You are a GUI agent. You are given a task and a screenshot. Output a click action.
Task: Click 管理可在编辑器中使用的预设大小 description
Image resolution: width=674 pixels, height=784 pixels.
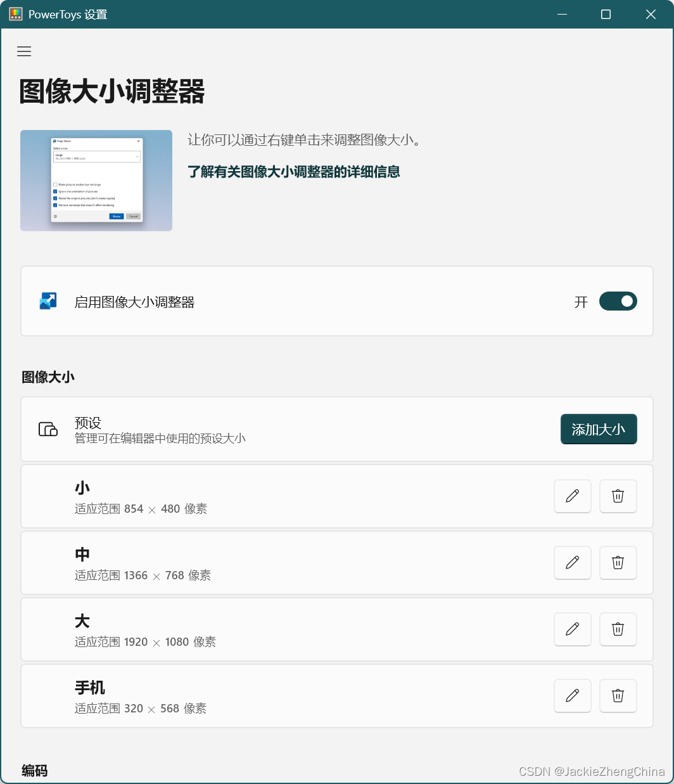160,439
